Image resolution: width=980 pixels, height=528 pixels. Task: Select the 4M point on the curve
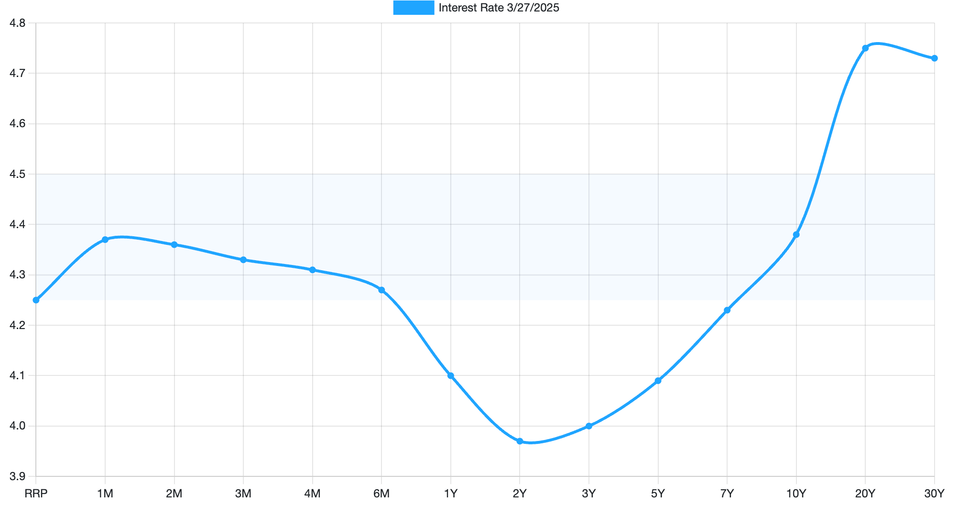click(312, 270)
